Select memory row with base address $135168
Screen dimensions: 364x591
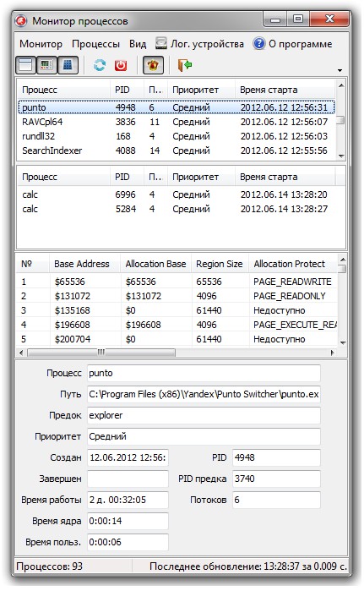177,310
